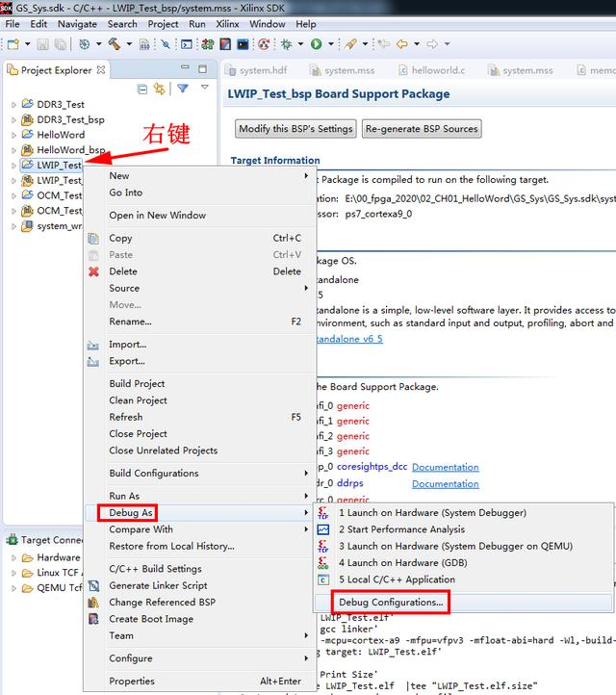
Task: Click the New project toolbar icon
Action: 13,44
